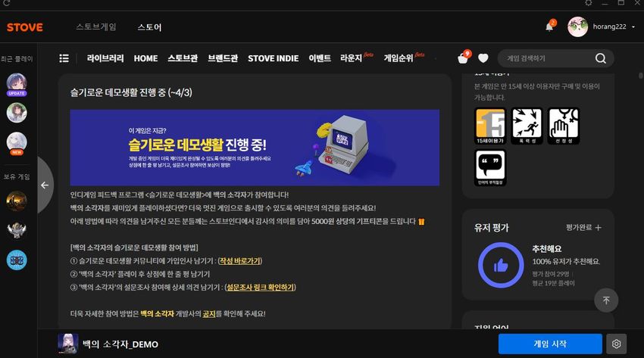The width and height of the screenshot is (644, 358).
Task: Expand the 평가완료 plus control
Action: click(598, 228)
